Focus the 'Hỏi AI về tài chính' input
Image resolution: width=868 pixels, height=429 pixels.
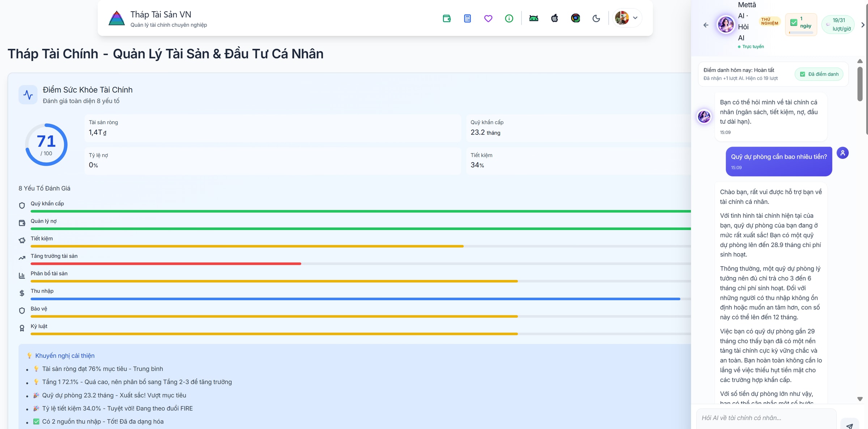766,418
